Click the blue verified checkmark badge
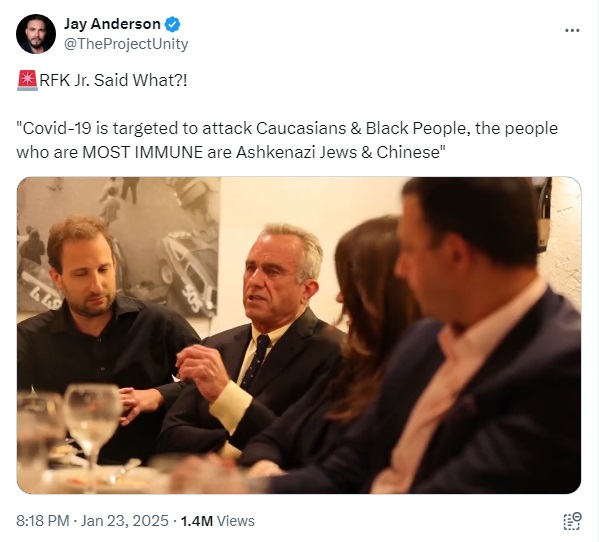The width and height of the screenshot is (599, 542). pos(172,24)
